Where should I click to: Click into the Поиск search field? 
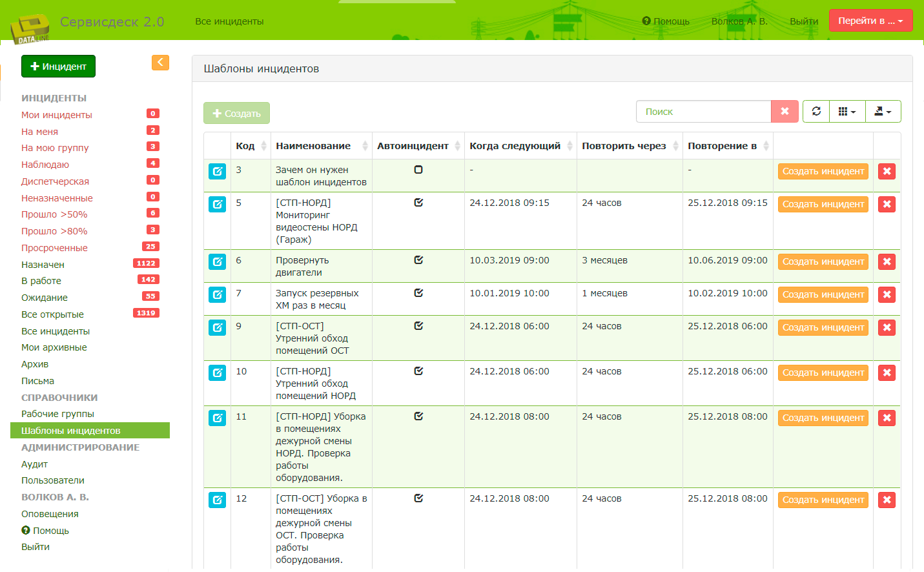704,111
